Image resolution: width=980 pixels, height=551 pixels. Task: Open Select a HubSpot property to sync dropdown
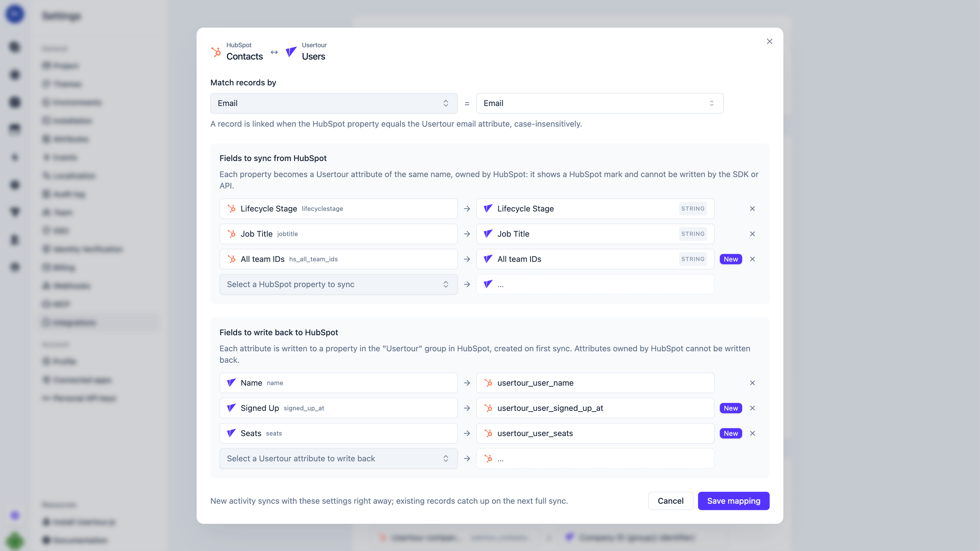point(338,284)
